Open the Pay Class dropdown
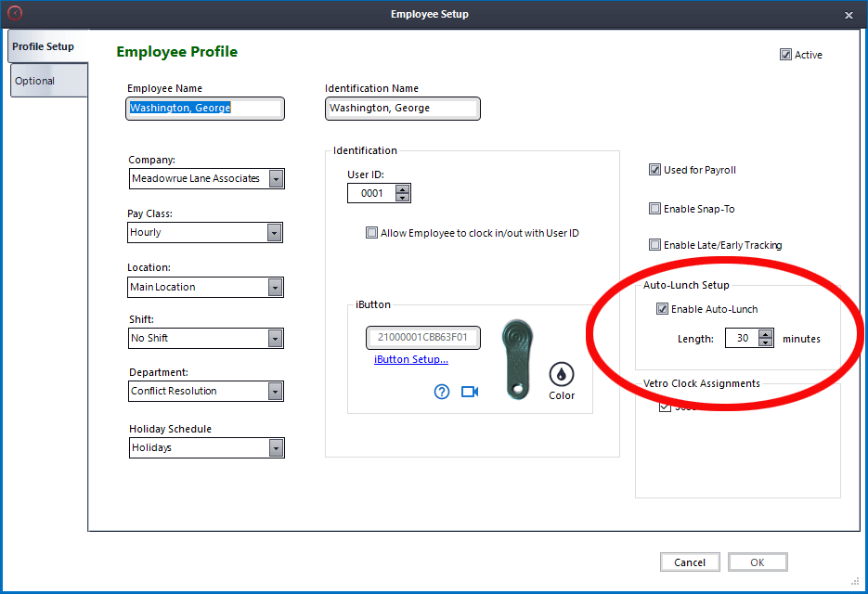The height and width of the screenshot is (594, 868). click(x=275, y=232)
